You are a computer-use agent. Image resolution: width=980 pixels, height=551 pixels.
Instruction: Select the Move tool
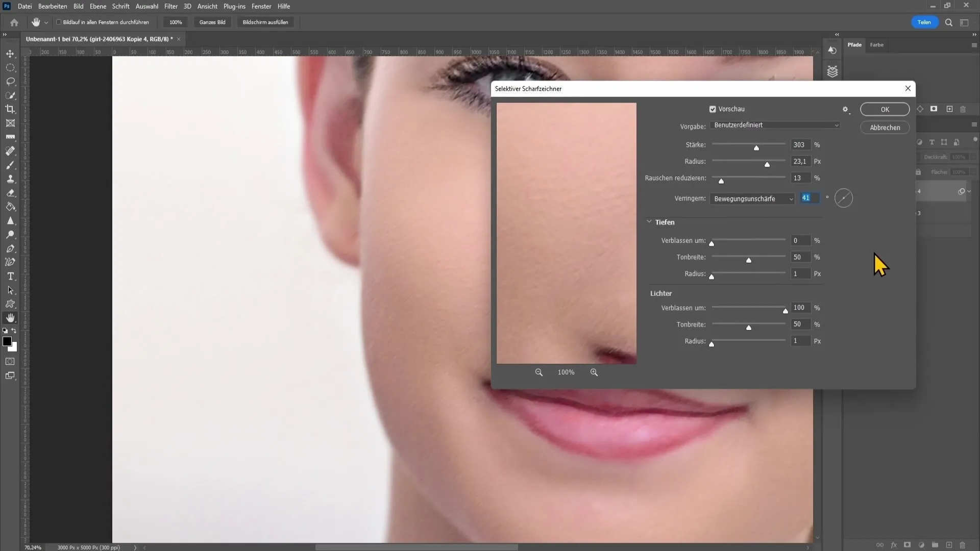10,54
